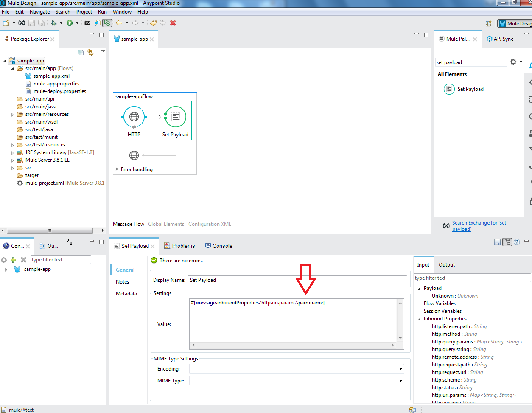Click Set Payload in Mule Palette results
The height and width of the screenshot is (413, 532).
pyautogui.click(x=470, y=89)
